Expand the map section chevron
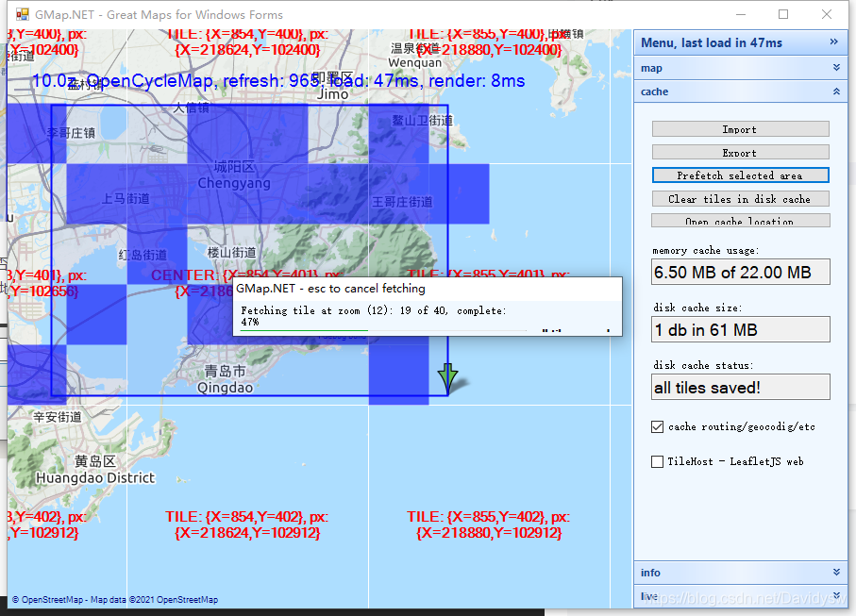The height and width of the screenshot is (616, 856). (836, 68)
